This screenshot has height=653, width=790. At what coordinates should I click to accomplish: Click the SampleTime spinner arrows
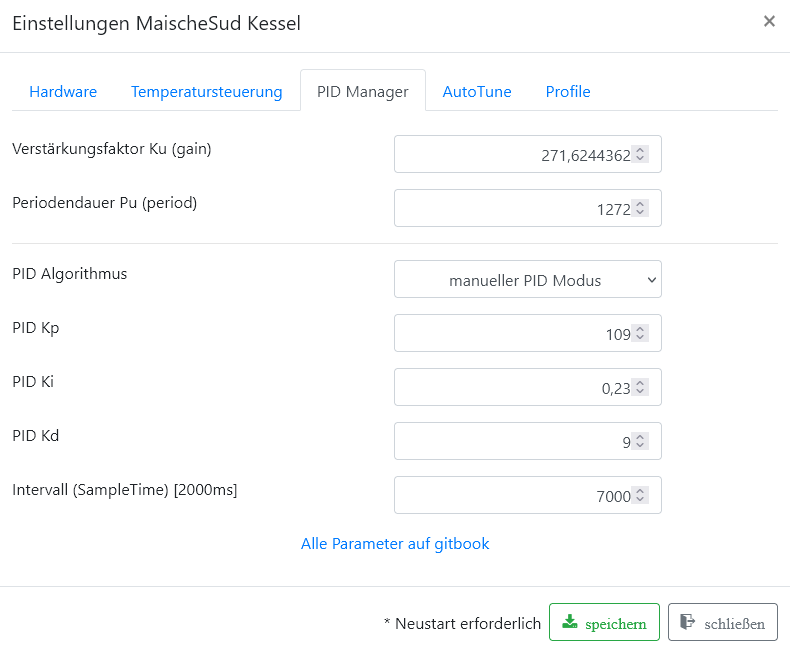click(641, 496)
